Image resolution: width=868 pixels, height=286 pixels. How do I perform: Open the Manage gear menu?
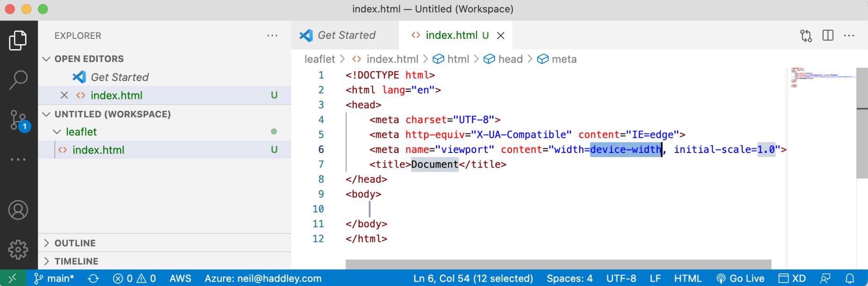(18, 250)
